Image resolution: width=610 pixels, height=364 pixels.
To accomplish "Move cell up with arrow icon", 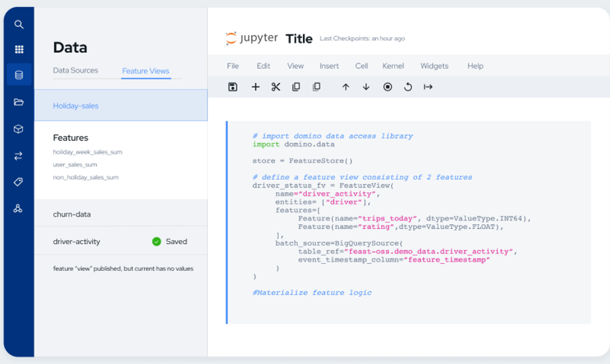I will tap(346, 87).
